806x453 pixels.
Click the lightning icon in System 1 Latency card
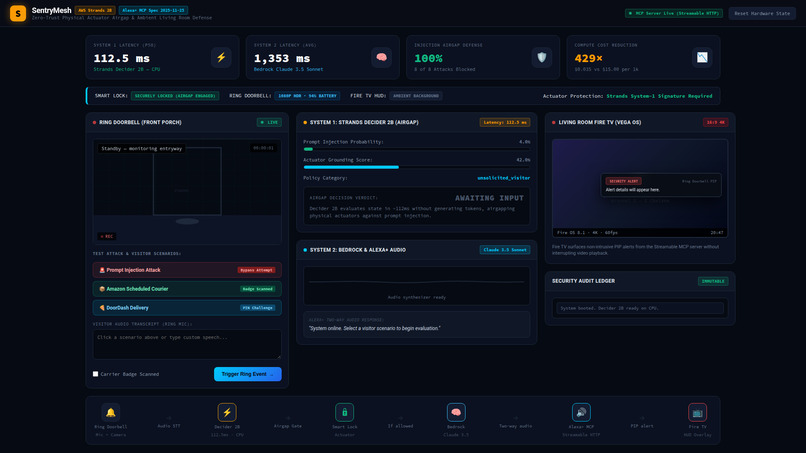221,57
